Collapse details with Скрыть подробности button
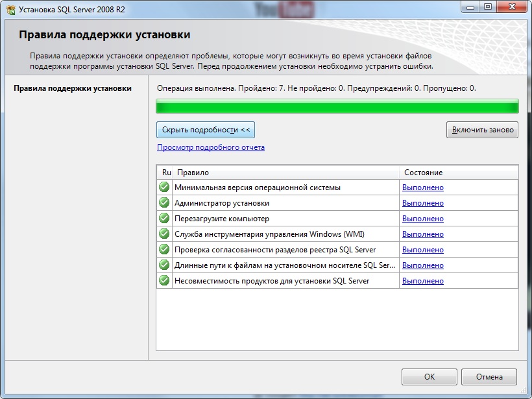The width and height of the screenshot is (532, 399). [x=206, y=130]
